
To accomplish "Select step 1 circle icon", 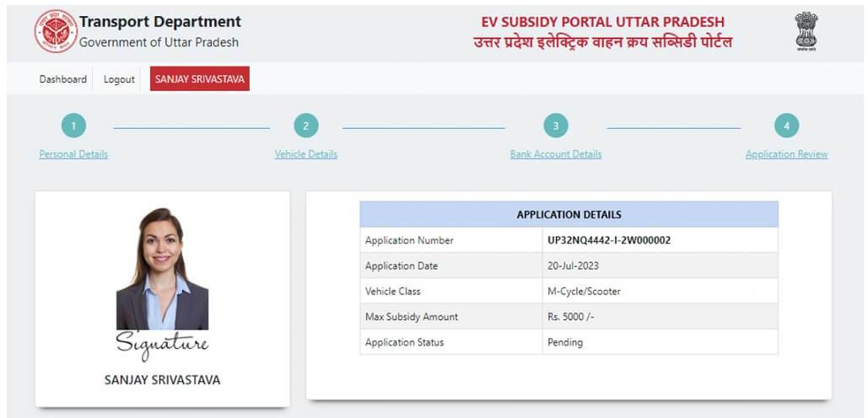I will (x=73, y=126).
